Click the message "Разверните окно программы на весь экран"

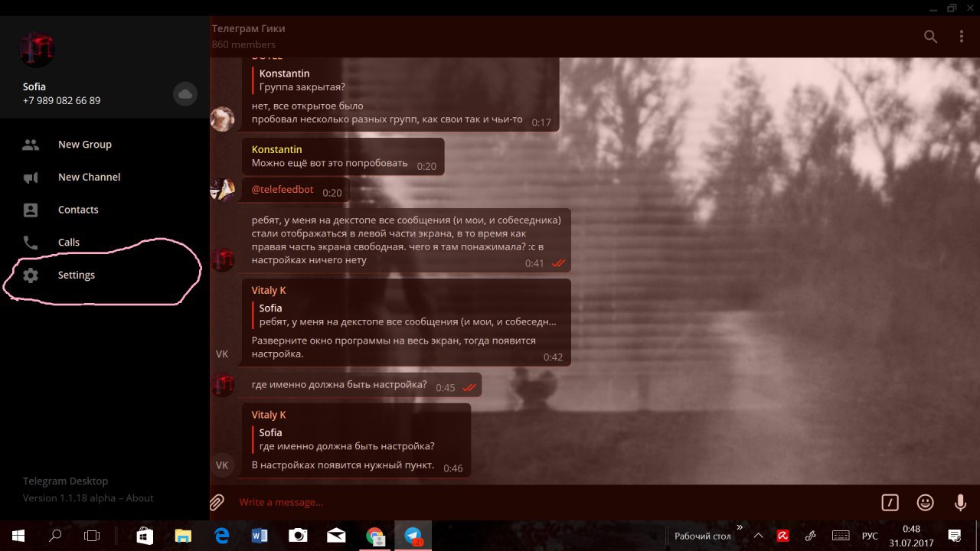[x=394, y=347]
